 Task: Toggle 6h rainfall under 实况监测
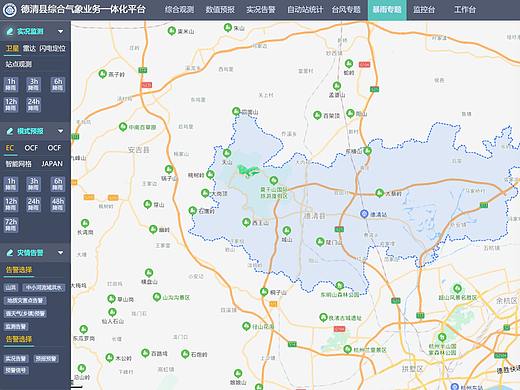[x=58, y=84]
